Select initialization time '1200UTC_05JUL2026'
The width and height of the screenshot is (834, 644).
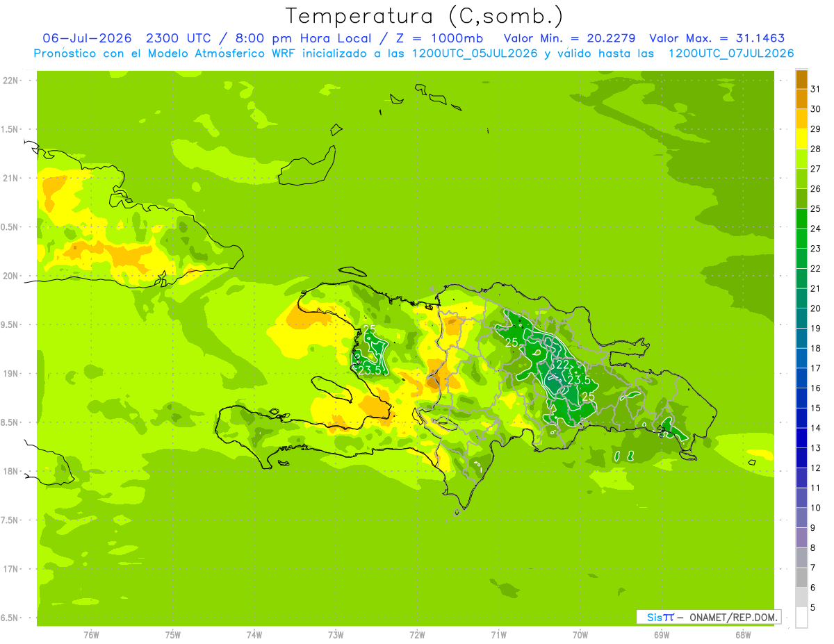475,53
